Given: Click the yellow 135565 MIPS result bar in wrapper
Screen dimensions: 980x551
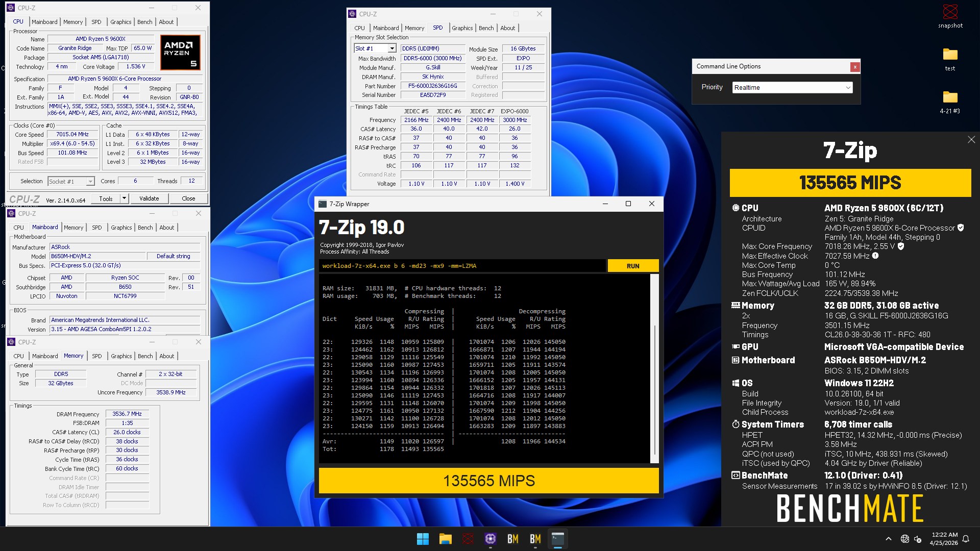Looking at the screenshot, I should point(489,481).
